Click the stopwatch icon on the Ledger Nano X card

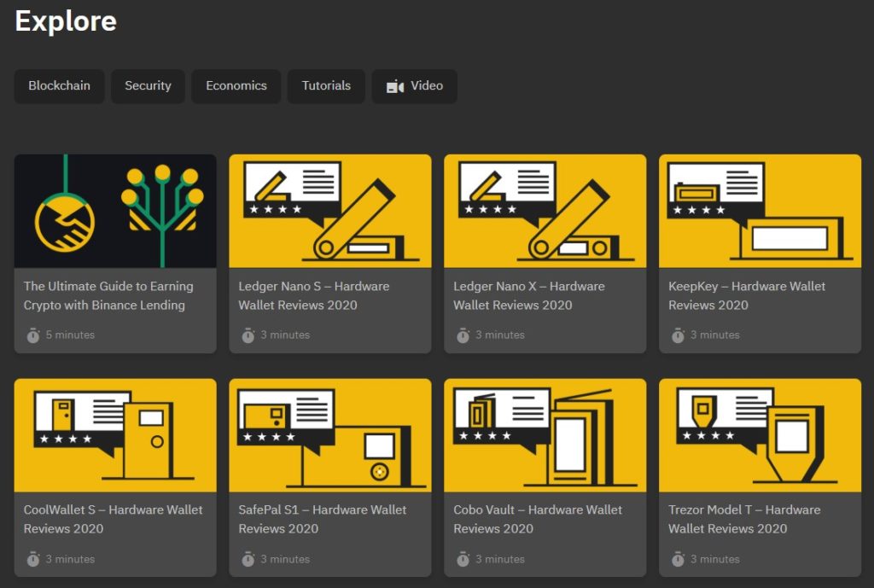(463, 335)
